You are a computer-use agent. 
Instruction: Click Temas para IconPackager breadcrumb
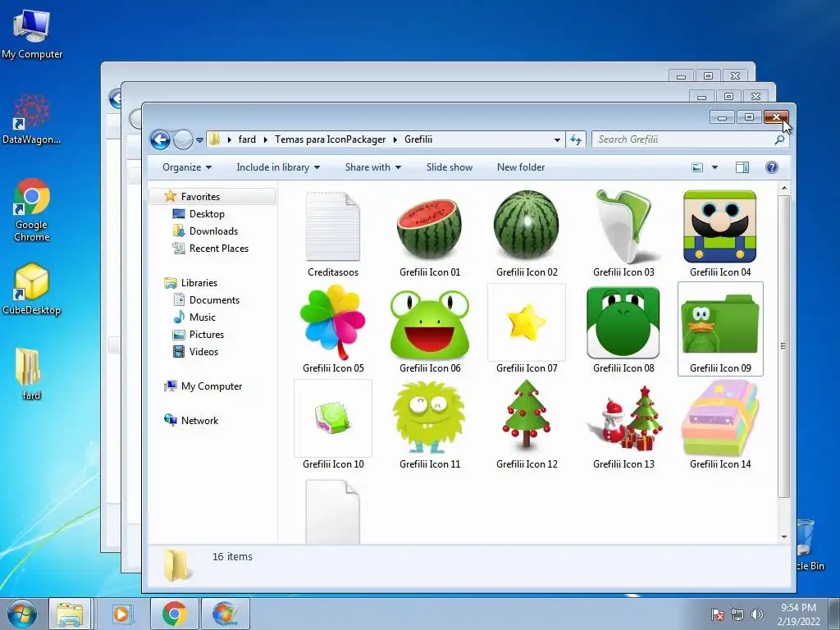pos(330,139)
